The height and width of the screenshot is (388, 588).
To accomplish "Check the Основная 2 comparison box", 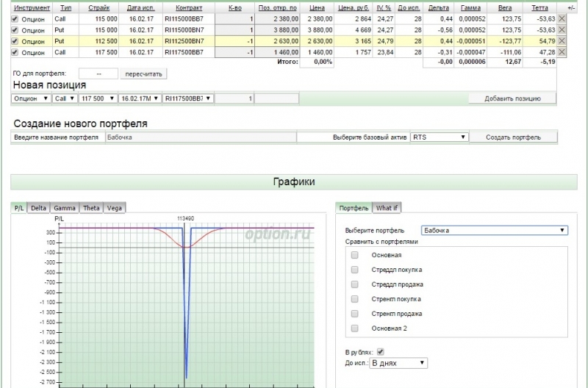I will point(355,328).
